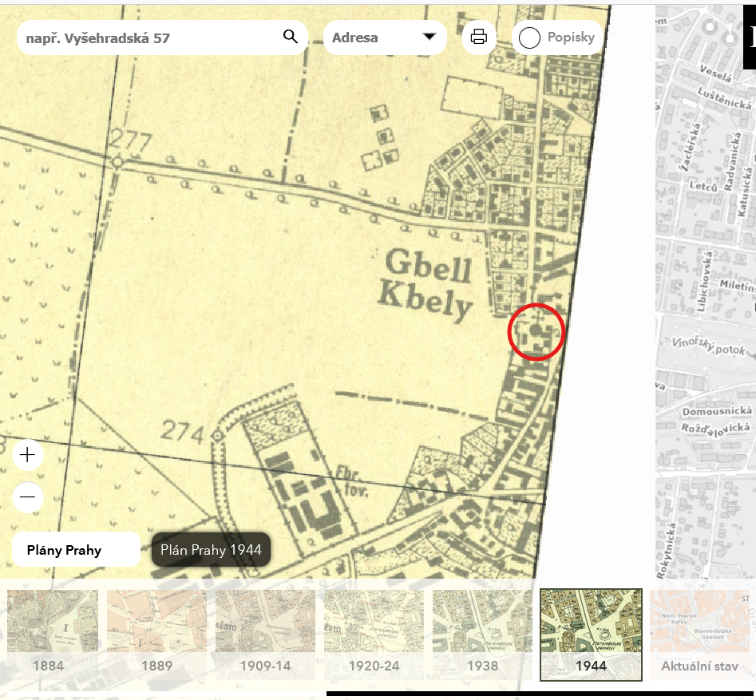The image size is (756, 700).
Task: Toggle the Popisky labels switch
Action: 530,38
